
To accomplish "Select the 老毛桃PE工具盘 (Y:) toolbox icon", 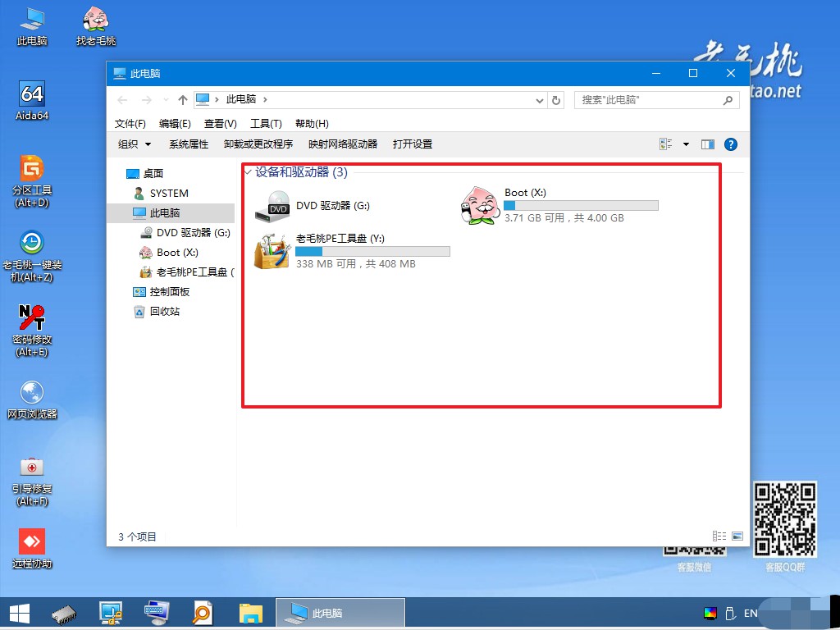I will click(x=272, y=252).
